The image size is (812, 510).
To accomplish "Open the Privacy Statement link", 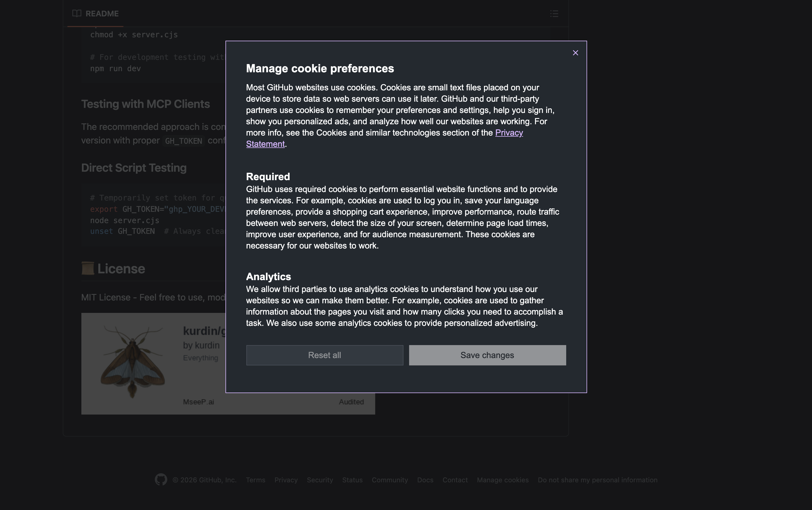I will [x=509, y=133].
